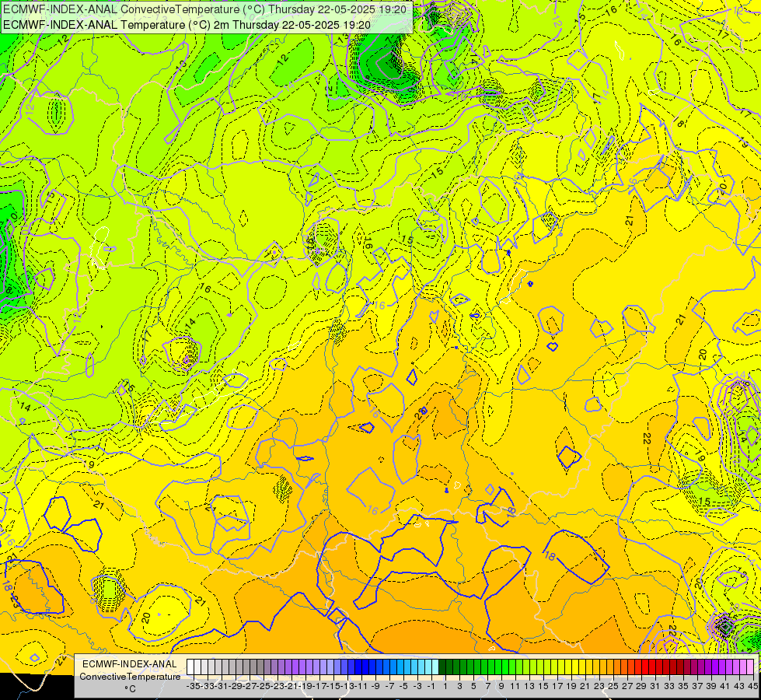The width and height of the screenshot is (761, 700).
Task: Click legend scale label '-9'
Action: (375, 687)
